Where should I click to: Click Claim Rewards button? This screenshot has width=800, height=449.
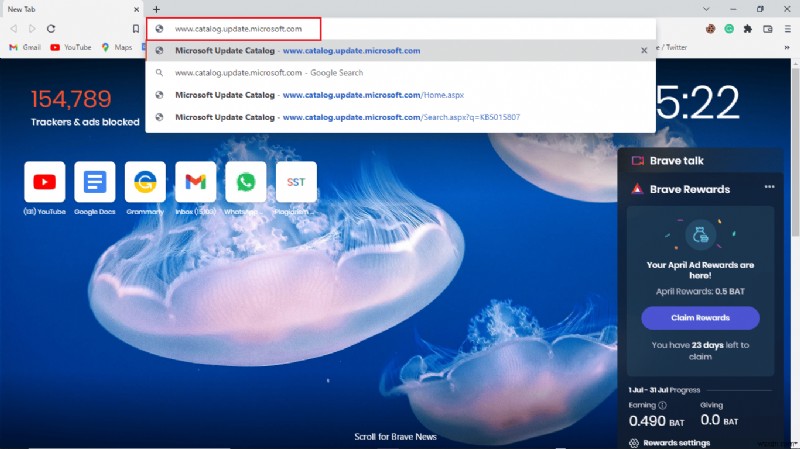pyautogui.click(x=700, y=317)
